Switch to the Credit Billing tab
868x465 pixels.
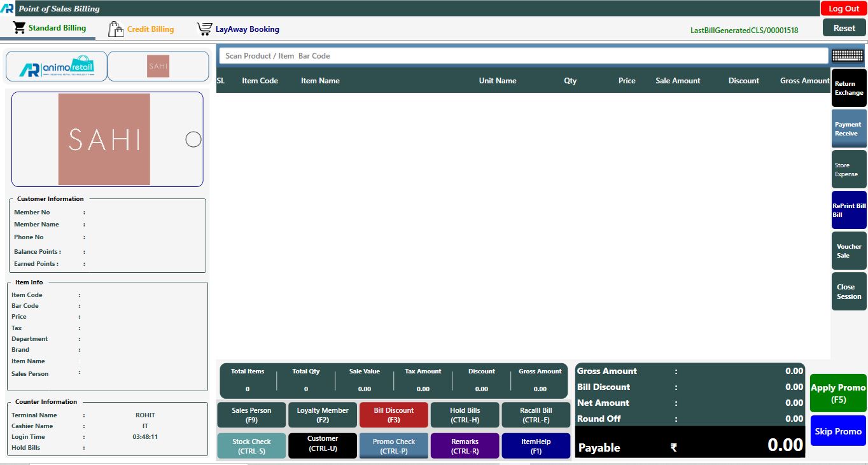tap(150, 29)
